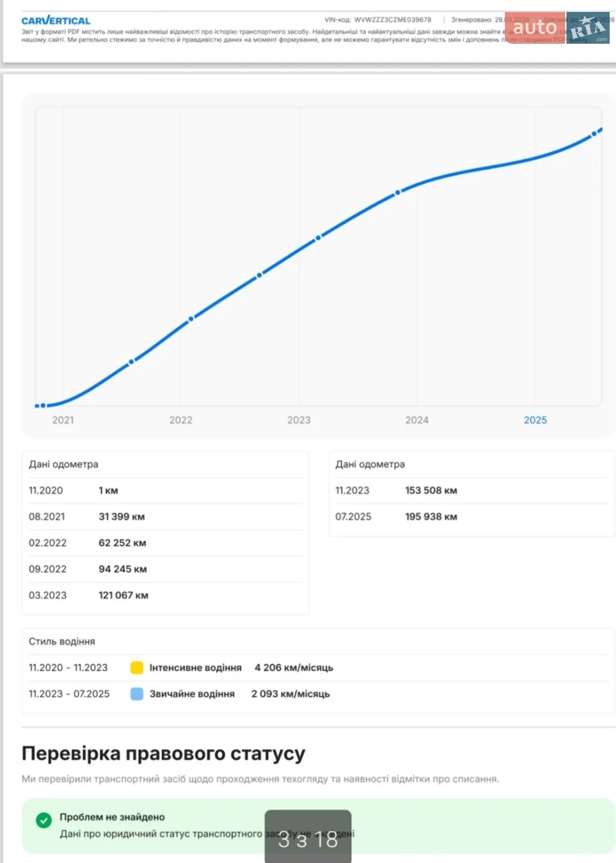Click the auto RIA watermark logo
The width and height of the screenshot is (616, 863).
coord(557,28)
